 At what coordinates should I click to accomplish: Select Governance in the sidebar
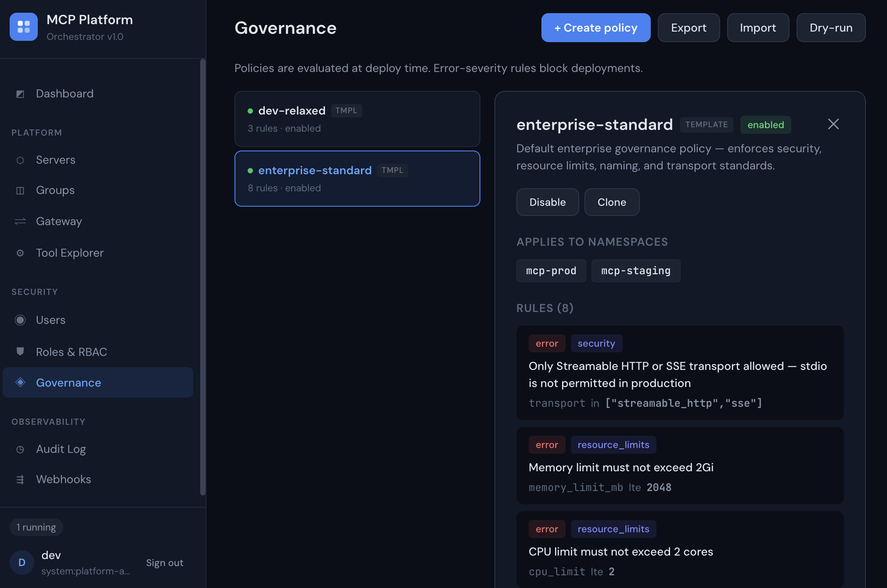click(x=98, y=383)
